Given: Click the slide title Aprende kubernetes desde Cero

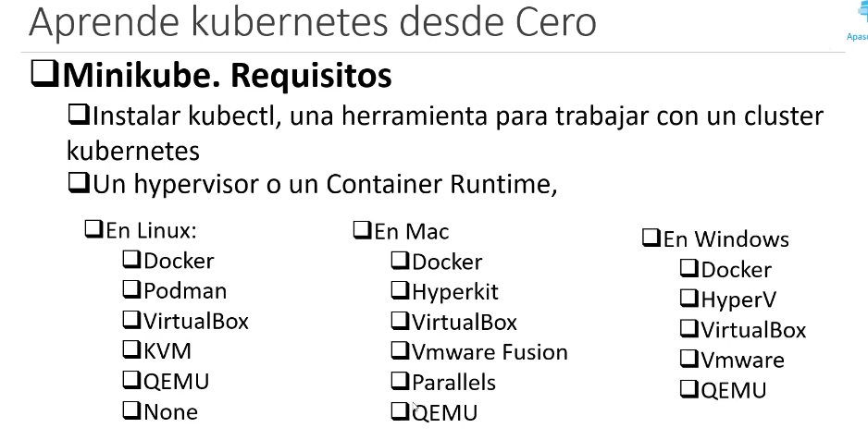Looking at the screenshot, I should tap(312, 21).
